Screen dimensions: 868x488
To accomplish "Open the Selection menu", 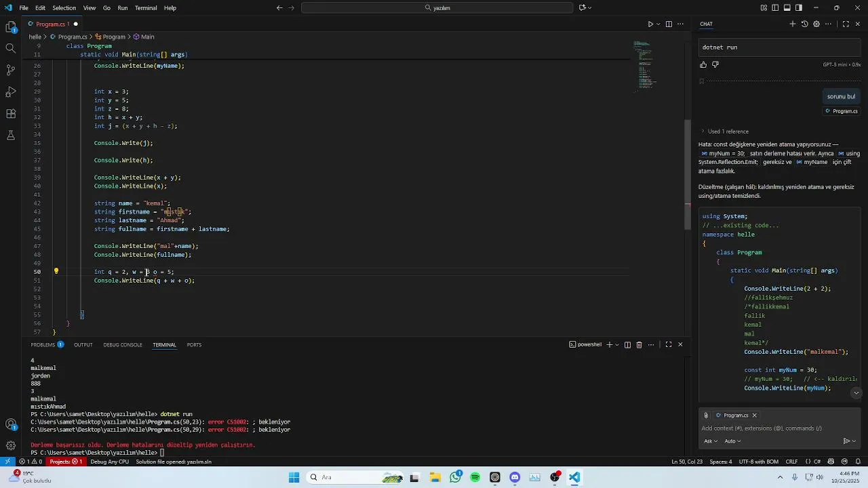I will click(64, 8).
